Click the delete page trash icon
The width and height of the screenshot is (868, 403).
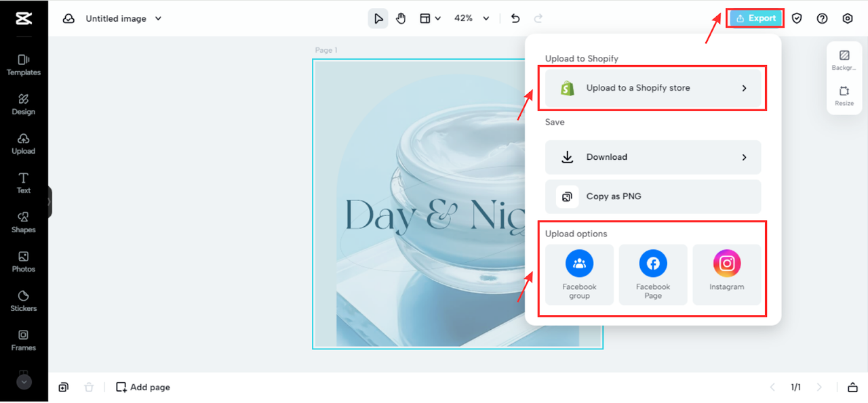tap(89, 387)
